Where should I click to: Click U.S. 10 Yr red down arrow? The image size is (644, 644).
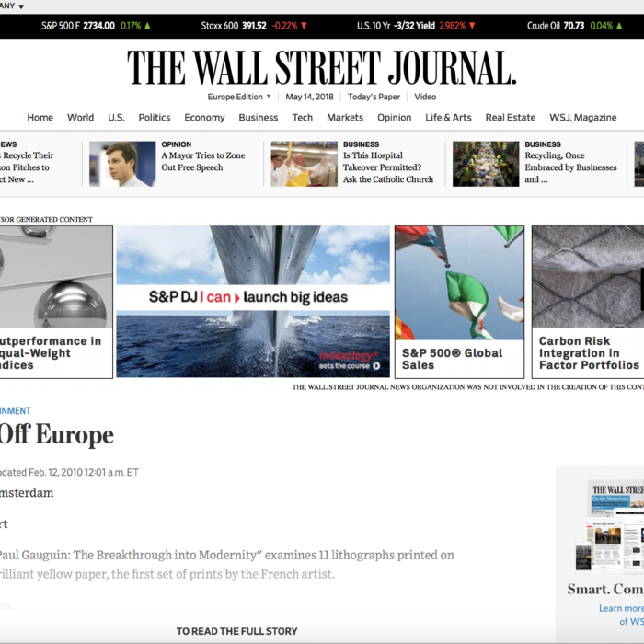click(472, 26)
